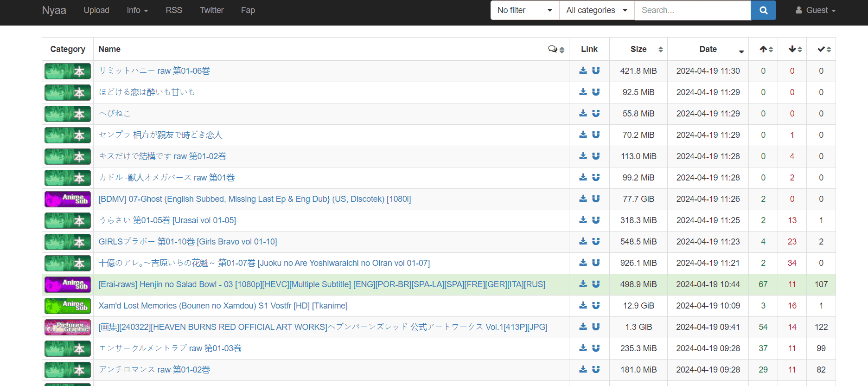Click the blue search magnifier button
The image size is (868, 386).
[763, 10]
